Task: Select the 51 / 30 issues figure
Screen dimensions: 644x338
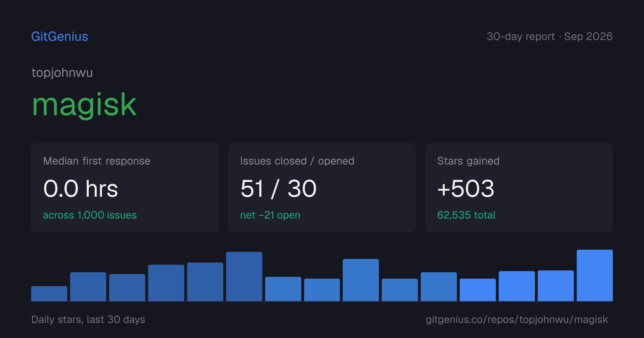Action: [279, 188]
